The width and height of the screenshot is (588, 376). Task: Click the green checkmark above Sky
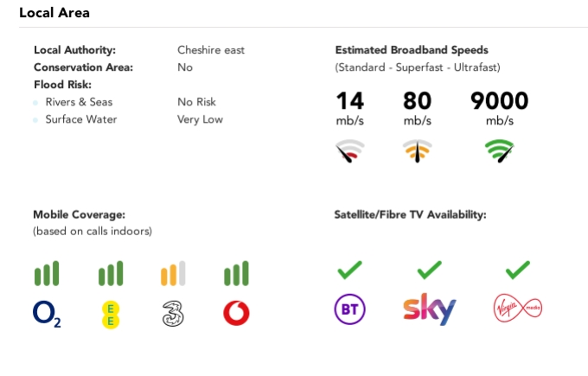[429, 271]
